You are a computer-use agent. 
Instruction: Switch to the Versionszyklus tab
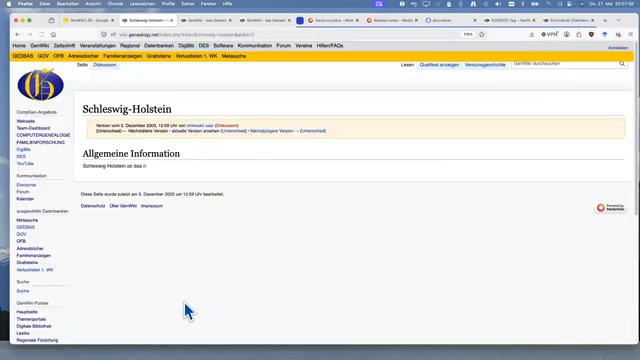(333, 20)
